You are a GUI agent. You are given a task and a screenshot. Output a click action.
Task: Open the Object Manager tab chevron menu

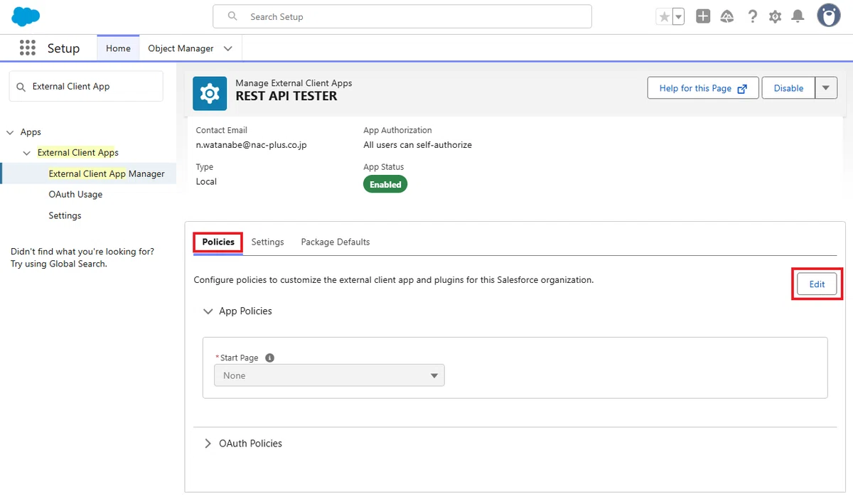[x=227, y=48]
